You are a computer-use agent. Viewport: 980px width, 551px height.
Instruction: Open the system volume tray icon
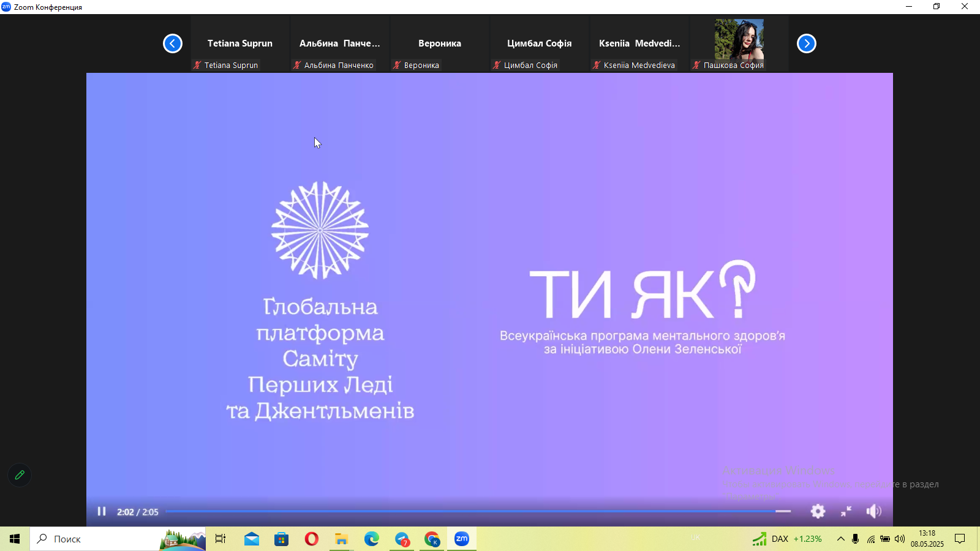[900, 539]
